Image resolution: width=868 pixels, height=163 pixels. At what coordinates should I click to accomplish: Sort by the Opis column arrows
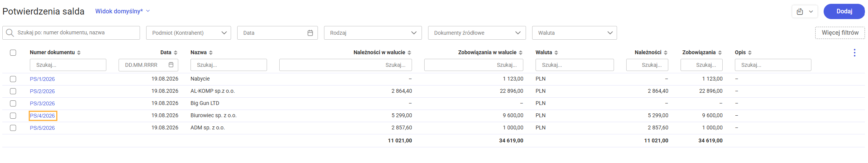point(750,53)
